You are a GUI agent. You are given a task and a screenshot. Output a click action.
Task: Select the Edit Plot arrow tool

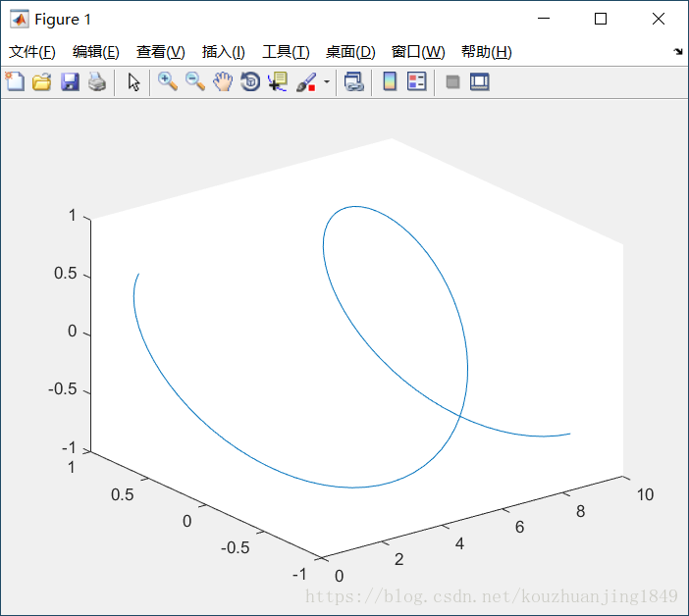pyautogui.click(x=133, y=81)
